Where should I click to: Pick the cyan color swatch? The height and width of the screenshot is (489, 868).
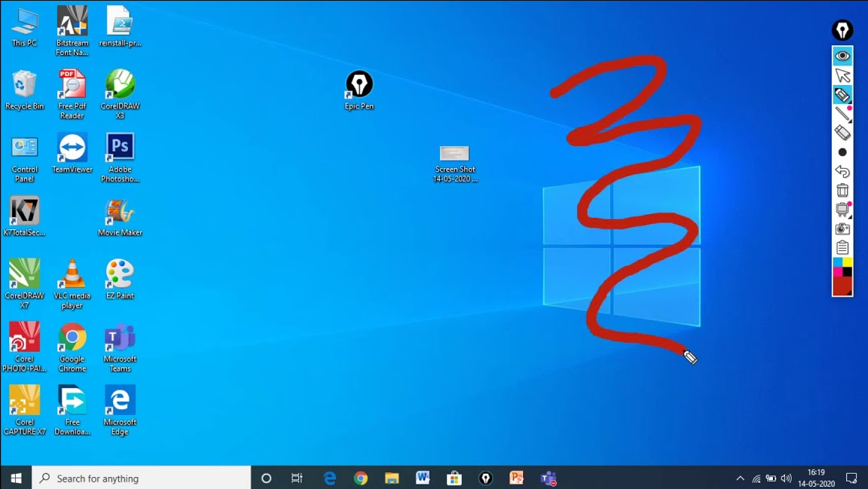838,262
